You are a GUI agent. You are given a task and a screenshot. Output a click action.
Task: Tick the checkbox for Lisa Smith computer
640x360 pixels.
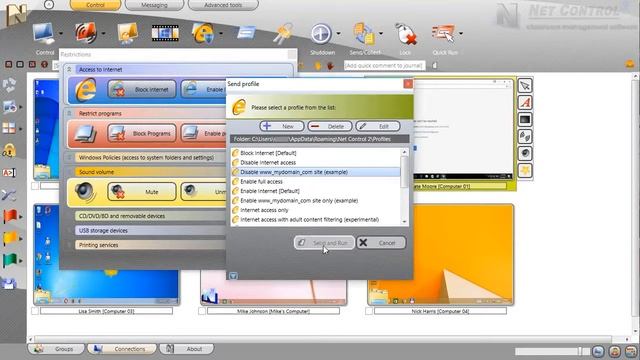pos(35,311)
